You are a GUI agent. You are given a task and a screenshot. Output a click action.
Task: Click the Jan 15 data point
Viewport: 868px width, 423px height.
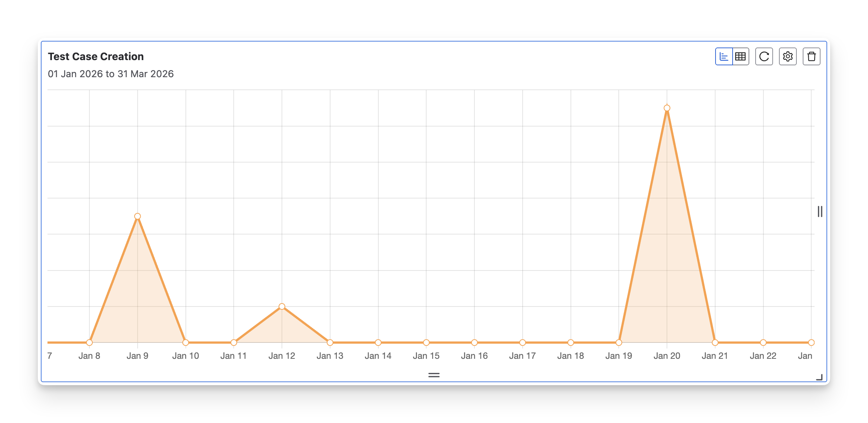(426, 342)
